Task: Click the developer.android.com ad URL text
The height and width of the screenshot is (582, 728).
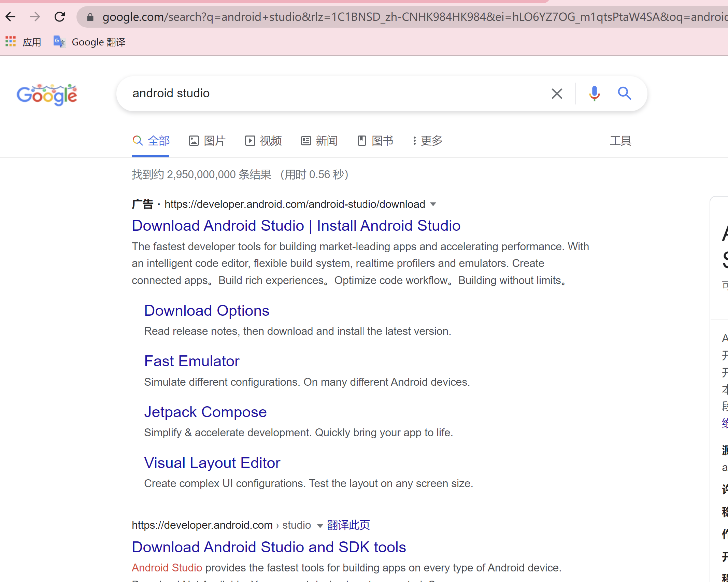Action: pos(295,204)
